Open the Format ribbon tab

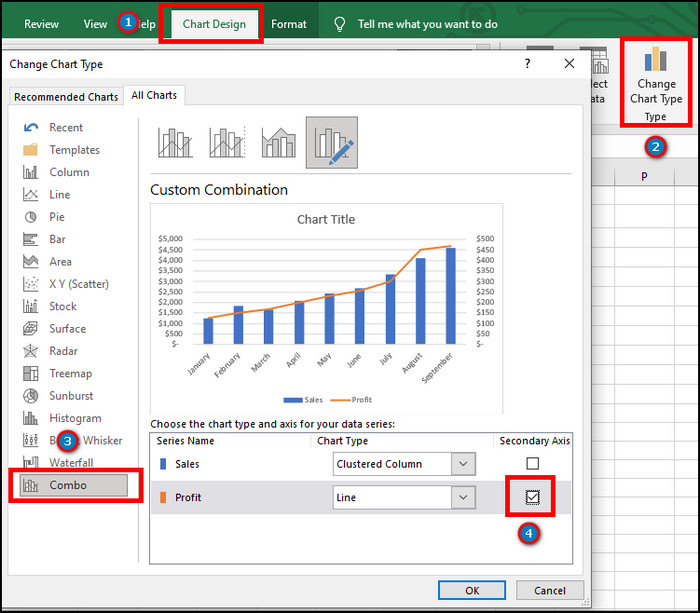click(289, 24)
